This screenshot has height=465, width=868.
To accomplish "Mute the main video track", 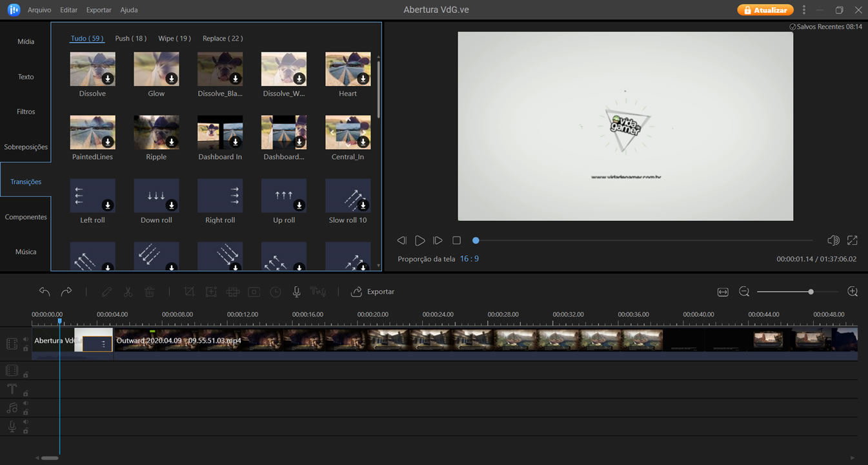I will point(26,339).
